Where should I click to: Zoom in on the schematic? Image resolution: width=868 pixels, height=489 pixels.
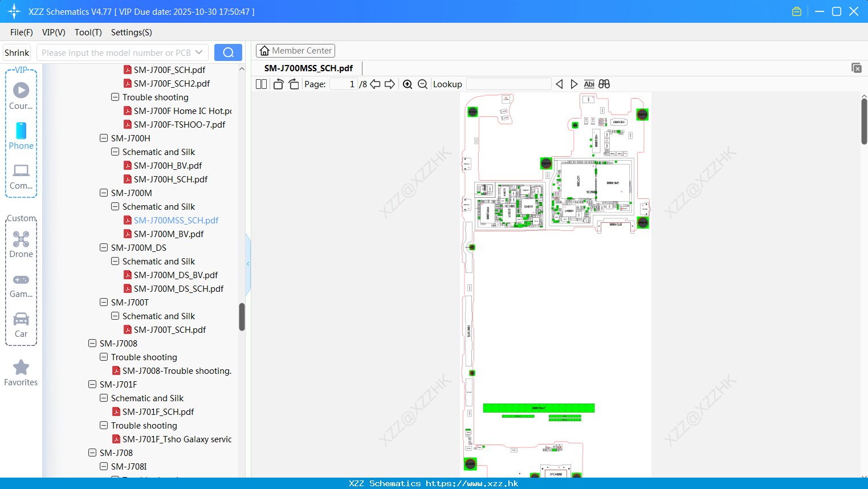click(407, 84)
